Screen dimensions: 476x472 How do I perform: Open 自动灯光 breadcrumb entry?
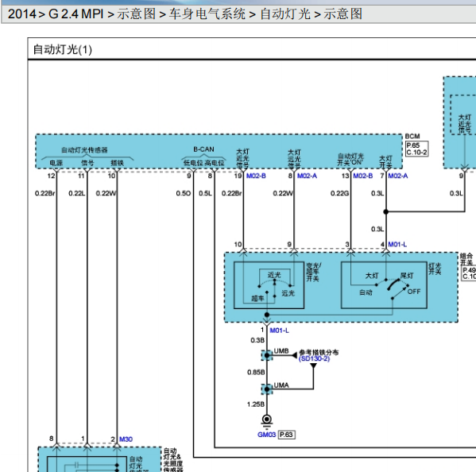[x=285, y=14]
